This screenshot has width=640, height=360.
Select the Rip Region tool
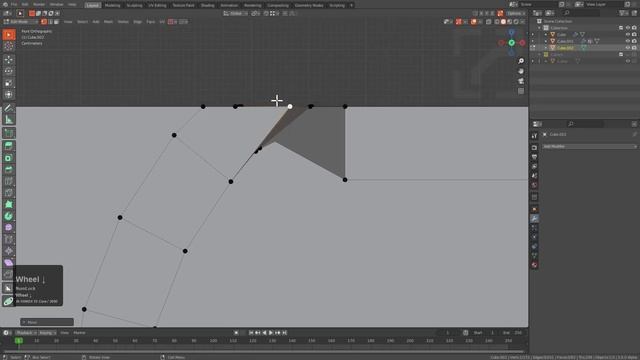click(x=9, y=274)
